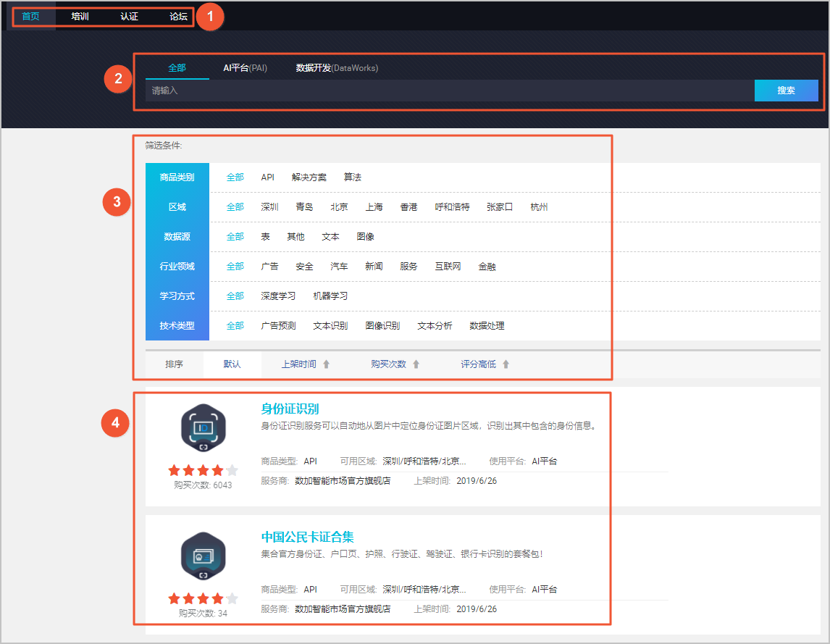This screenshot has width=830, height=644.
Task: Filter 区域 by 上海
Action: pyautogui.click(x=374, y=207)
